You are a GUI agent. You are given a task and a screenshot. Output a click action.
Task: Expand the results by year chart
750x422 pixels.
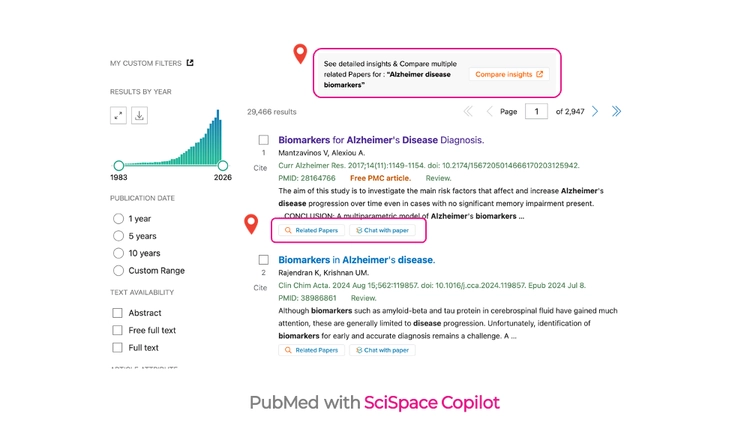pos(118,115)
